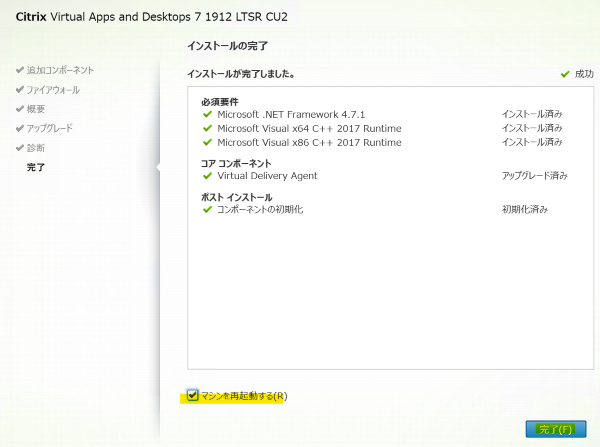
Task: Click the インストールの完了 page heading
Action: (x=227, y=46)
